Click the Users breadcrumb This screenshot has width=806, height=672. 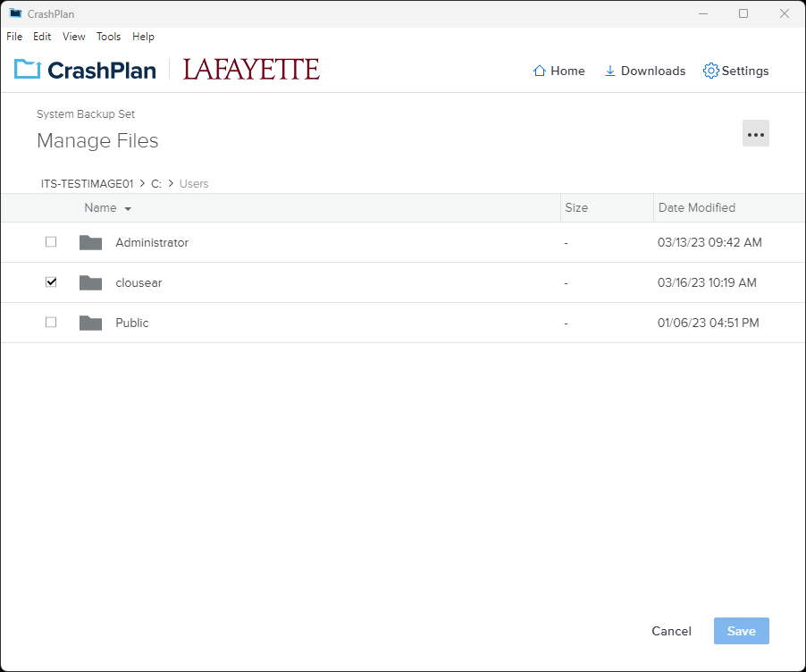tap(194, 183)
